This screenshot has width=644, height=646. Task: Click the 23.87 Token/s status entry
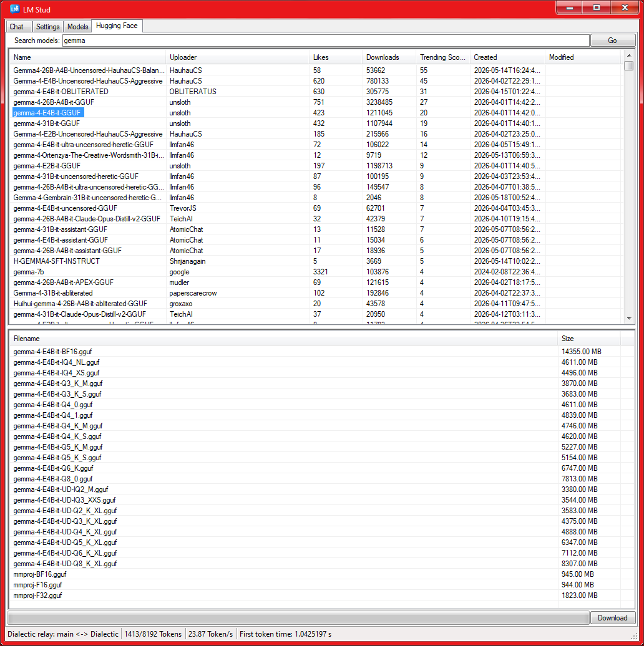tap(211, 634)
